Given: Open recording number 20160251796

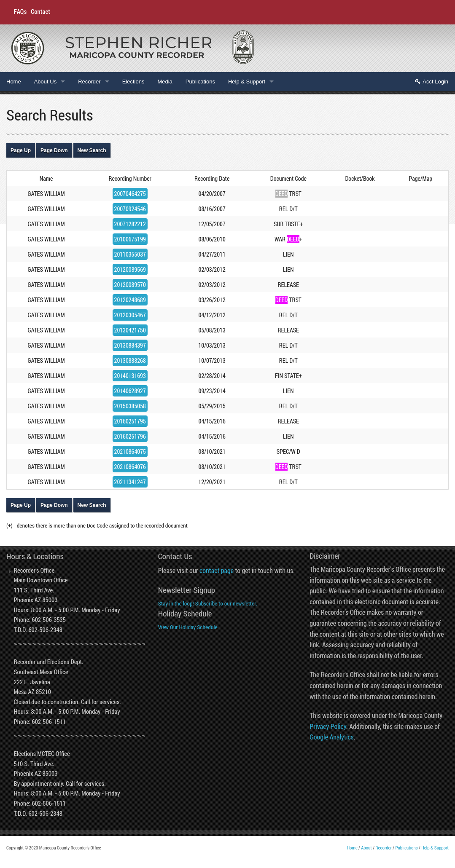Looking at the screenshot, I should click(130, 437).
